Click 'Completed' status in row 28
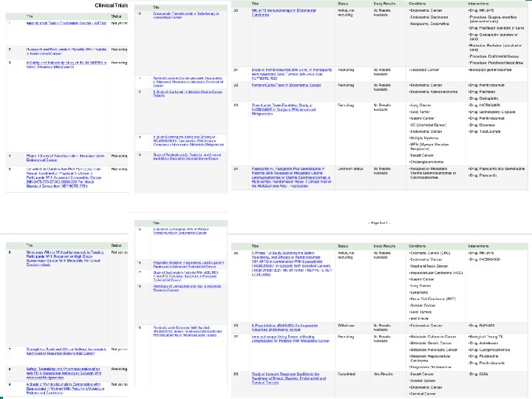532x399 pixels. pos(347,374)
